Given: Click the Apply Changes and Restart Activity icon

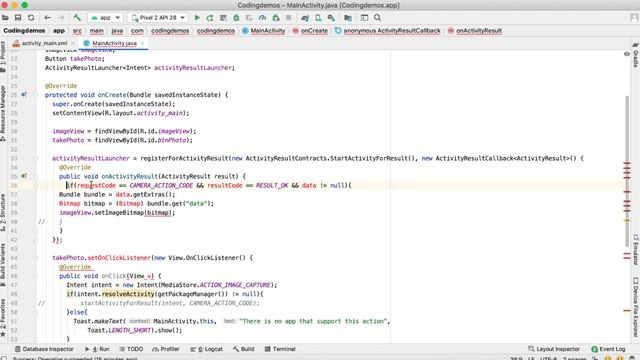Looking at the screenshot, I should click(x=210, y=18).
